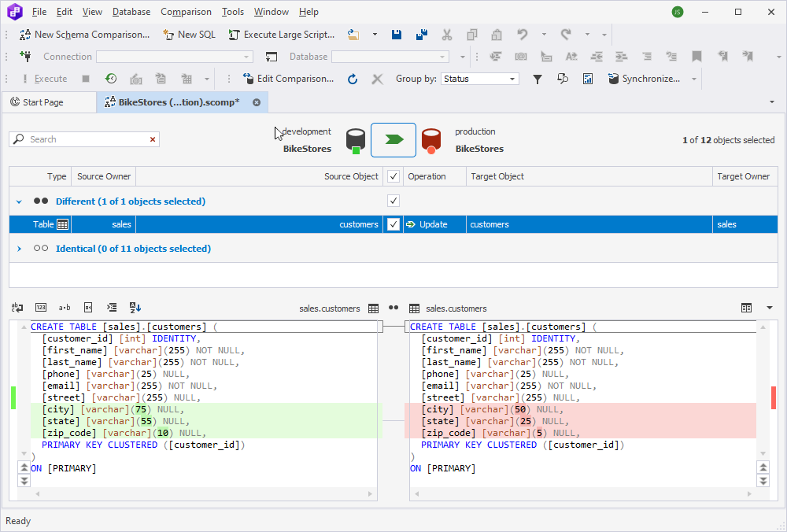Click the line numbers 123 icon
Viewport: 787px width, 532px height.
41,308
